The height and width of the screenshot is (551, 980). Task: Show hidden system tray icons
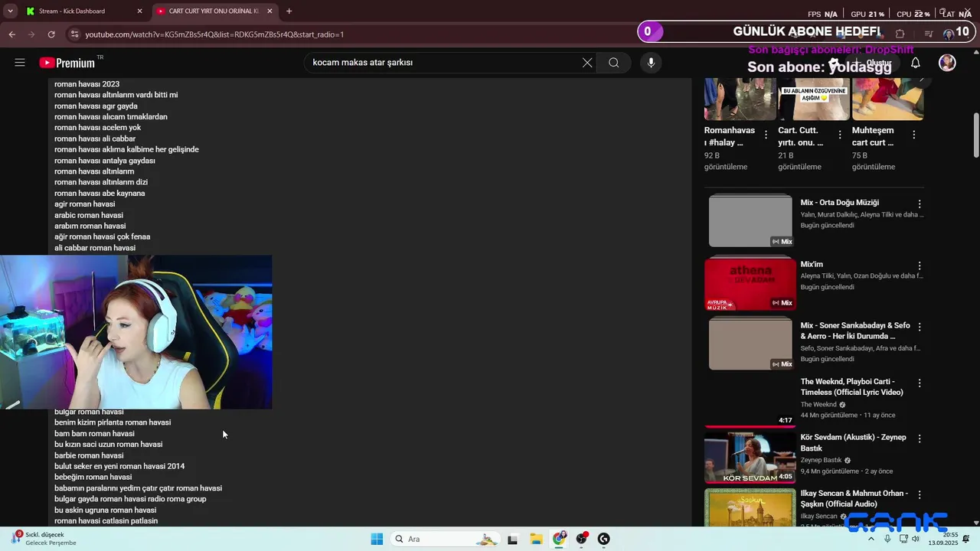(871, 539)
